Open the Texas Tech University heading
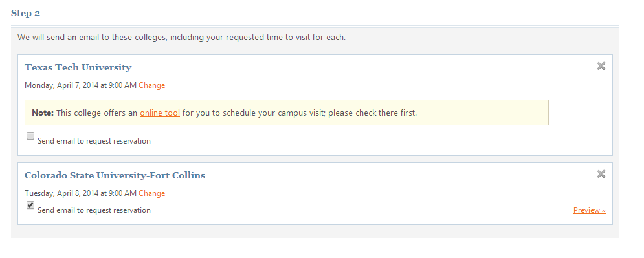The height and width of the screenshot is (258, 644). 78,67
